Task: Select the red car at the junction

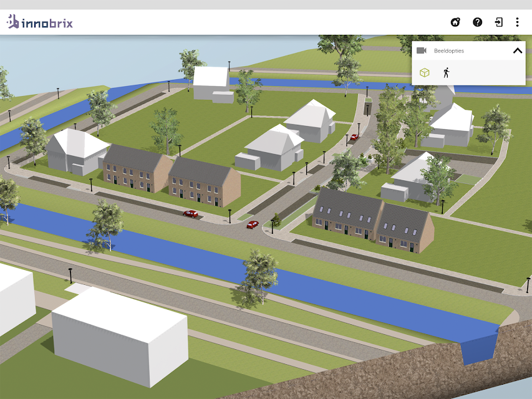Action: tap(253, 224)
